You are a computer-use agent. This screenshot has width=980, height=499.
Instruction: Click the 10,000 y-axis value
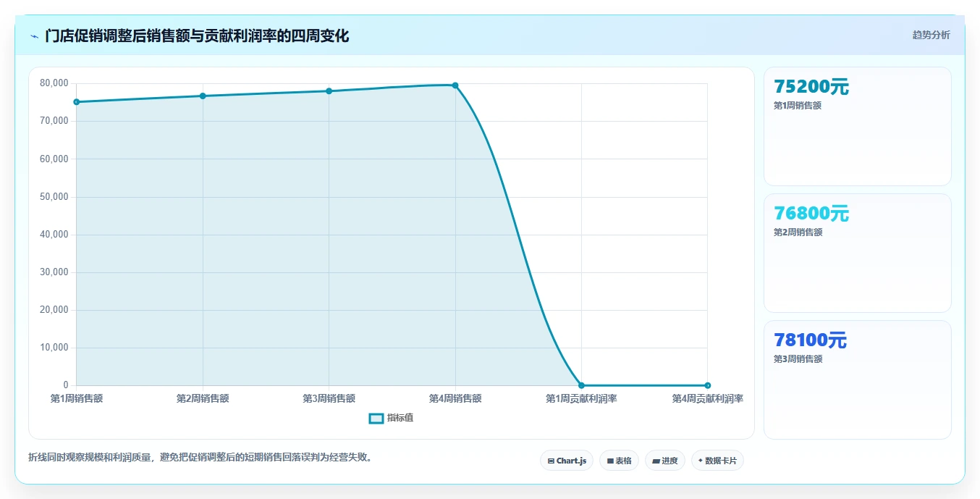tap(54, 348)
